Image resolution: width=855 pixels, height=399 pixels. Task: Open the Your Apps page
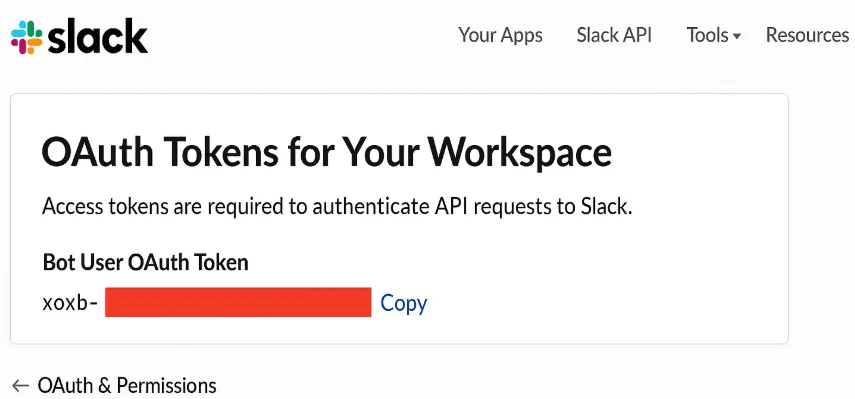pos(500,36)
